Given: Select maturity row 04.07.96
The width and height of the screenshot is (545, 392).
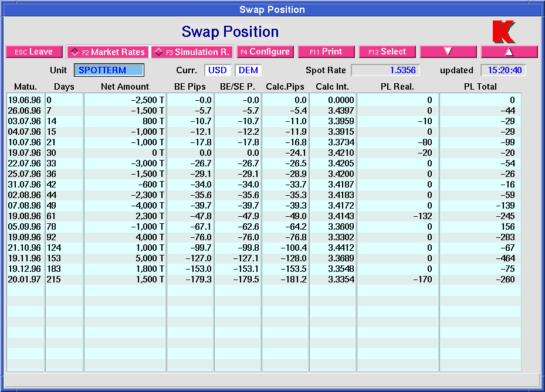Looking at the screenshot, I should [x=264, y=132].
